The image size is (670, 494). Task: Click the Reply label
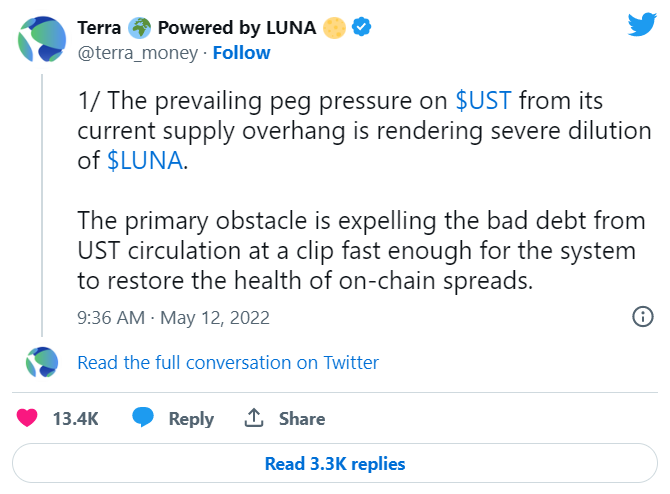(191, 419)
